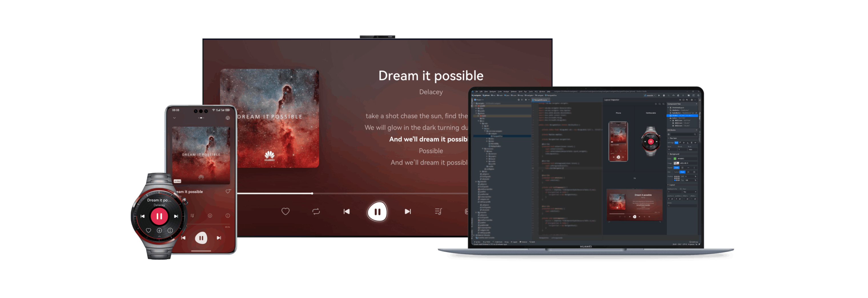Open the Terminal tool window tab
The height and width of the screenshot is (298, 868).
[x=523, y=242]
